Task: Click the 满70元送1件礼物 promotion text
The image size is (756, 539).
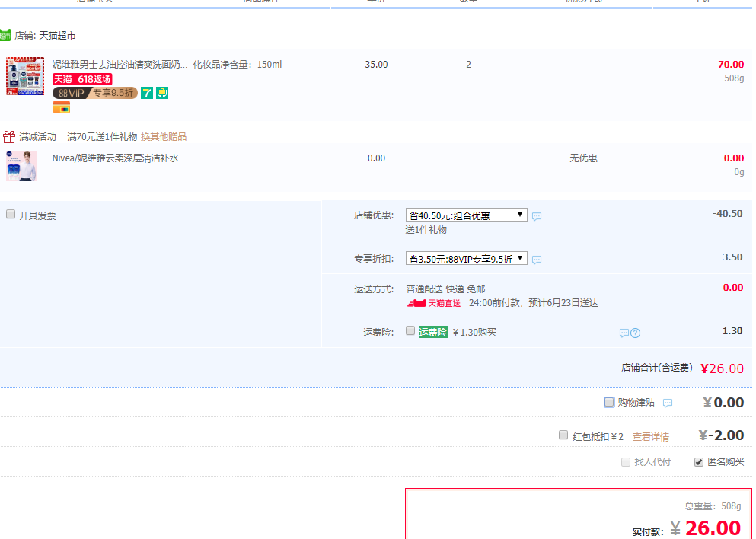Action: point(102,137)
